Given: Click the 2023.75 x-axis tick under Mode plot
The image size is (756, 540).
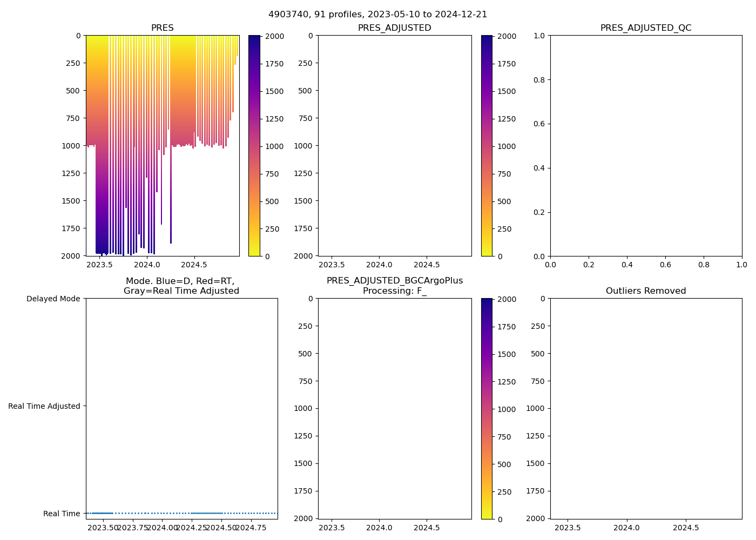Looking at the screenshot, I should pyautogui.click(x=133, y=528).
